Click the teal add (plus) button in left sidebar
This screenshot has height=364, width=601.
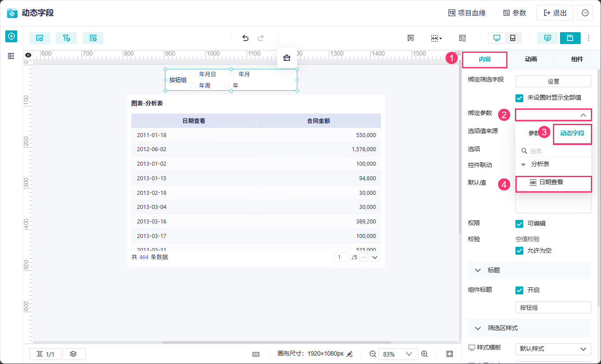(11, 36)
